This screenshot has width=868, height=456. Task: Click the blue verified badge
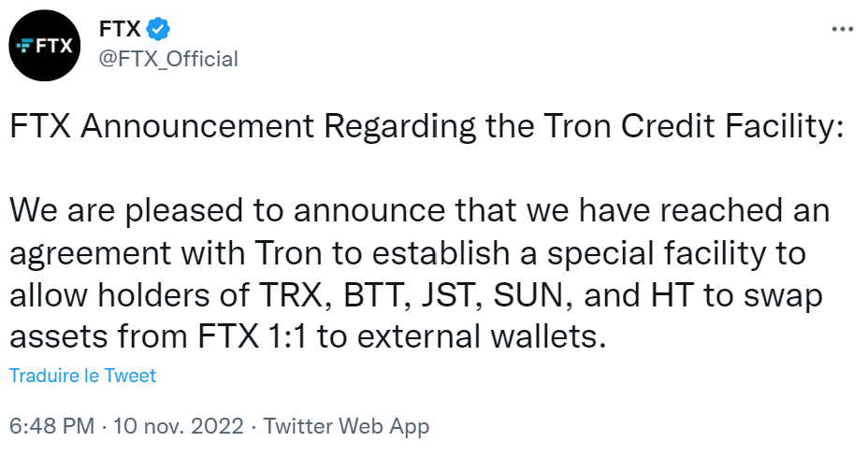159,29
